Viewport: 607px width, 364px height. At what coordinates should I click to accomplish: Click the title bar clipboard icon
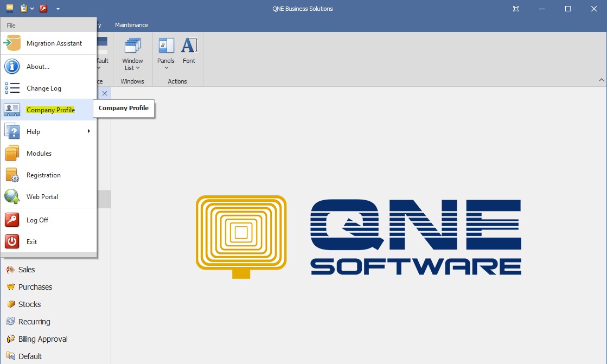[x=24, y=9]
